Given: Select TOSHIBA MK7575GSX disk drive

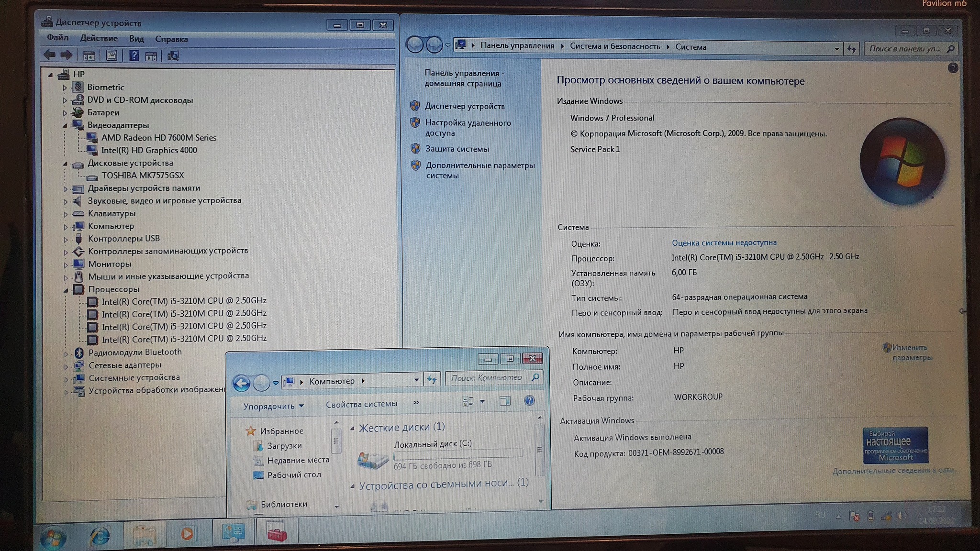Looking at the screenshot, I should coord(143,176).
